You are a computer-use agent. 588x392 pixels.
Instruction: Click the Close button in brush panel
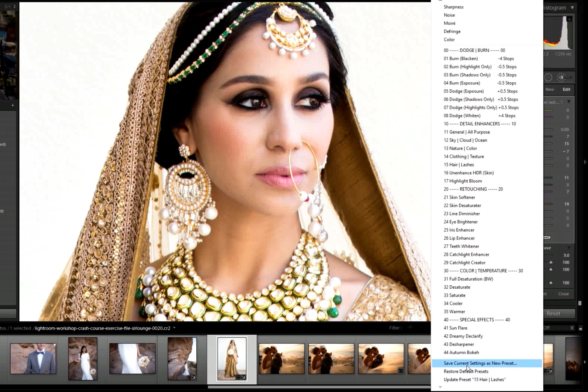point(564,294)
